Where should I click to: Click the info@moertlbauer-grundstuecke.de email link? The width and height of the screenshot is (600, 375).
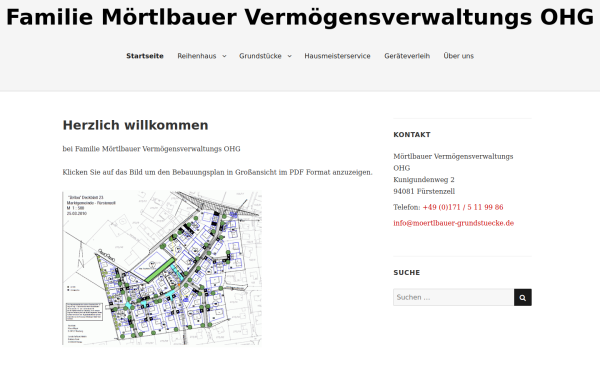point(453,223)
